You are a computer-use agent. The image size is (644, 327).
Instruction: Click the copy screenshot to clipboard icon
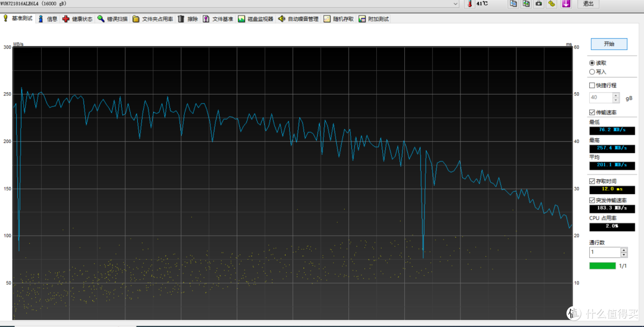coord(526,4)
